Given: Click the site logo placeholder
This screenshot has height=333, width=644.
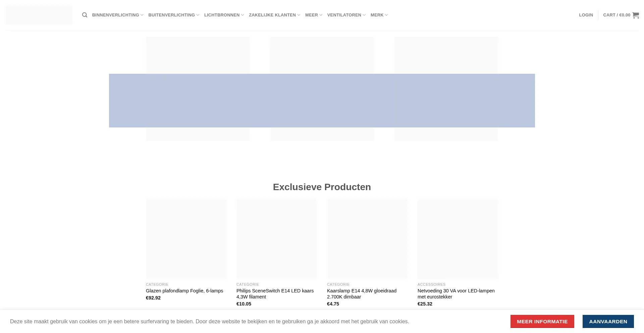Looking at the screenshot, I should 39,15.
